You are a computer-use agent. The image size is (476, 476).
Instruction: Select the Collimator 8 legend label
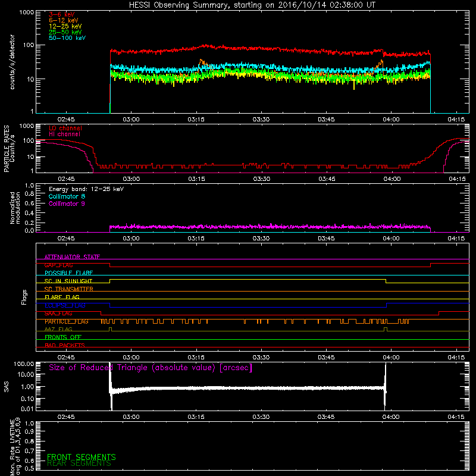point(67,196)
